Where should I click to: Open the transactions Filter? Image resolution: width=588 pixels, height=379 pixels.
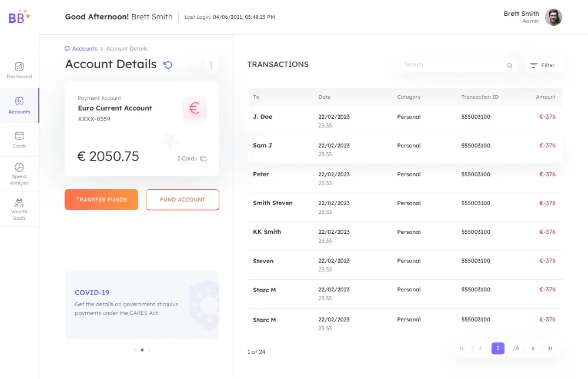click(x=542, y=65)
